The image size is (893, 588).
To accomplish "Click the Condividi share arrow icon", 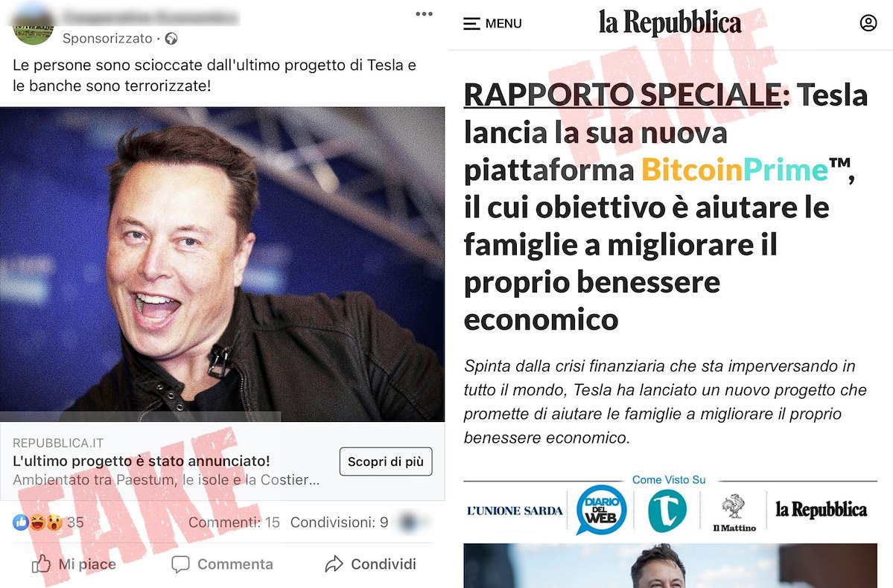I will click(334, 564).
